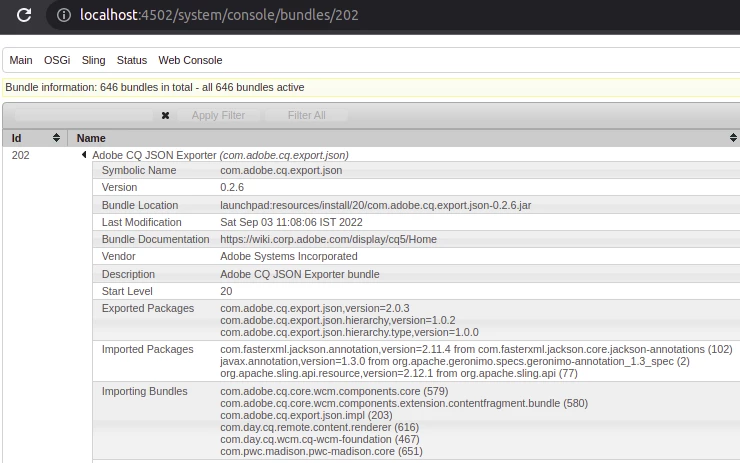This screenshot has height=463, width=740.
Task: Open com.day.cq.wcm.cq-wcm-foundation (467) link
Action: coord(320,439)
